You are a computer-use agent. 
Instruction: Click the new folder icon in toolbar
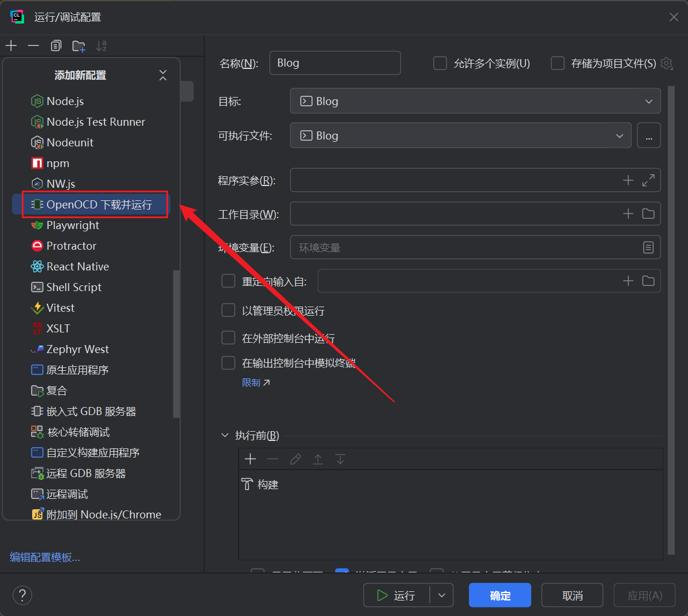click(x=79, y=46)
